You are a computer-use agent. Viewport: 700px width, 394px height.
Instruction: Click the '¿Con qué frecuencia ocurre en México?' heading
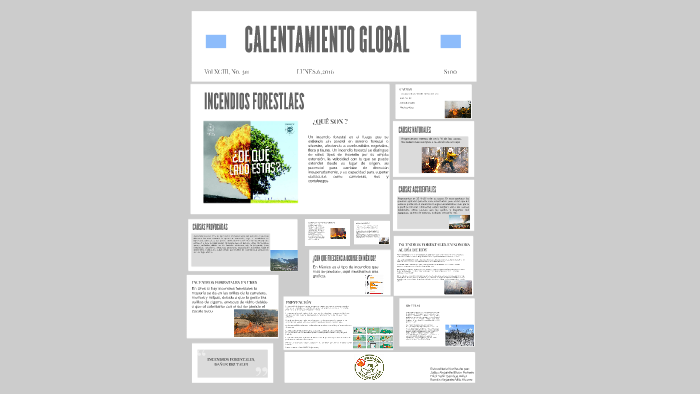coord(344,258)
